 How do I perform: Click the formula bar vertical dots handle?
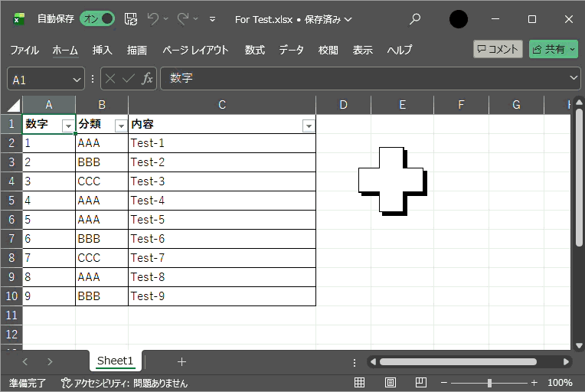[93, 79]
